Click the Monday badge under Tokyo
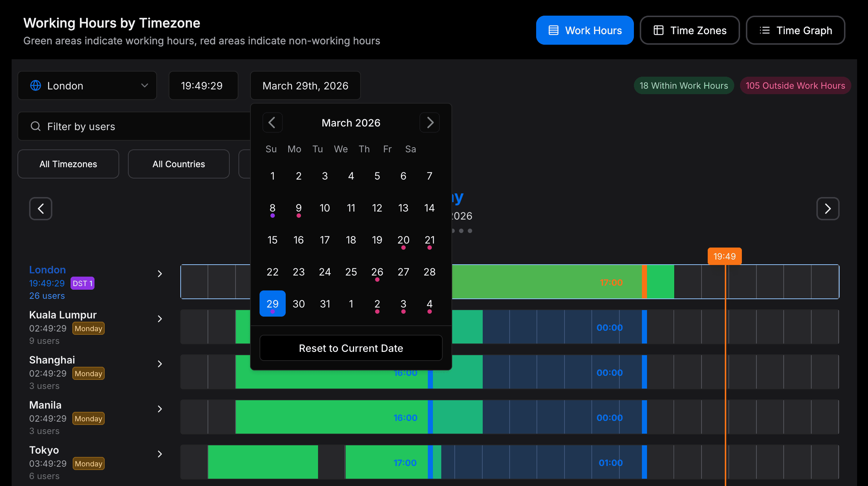 (x=88, y=463)
